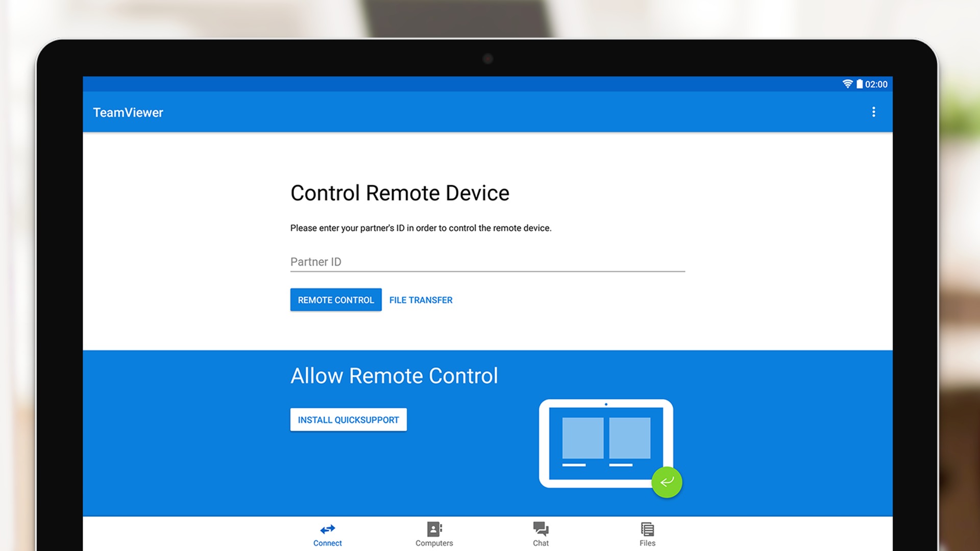Click the three-dot overflow menu icon
980x551 pixels.
coord(874,112)
